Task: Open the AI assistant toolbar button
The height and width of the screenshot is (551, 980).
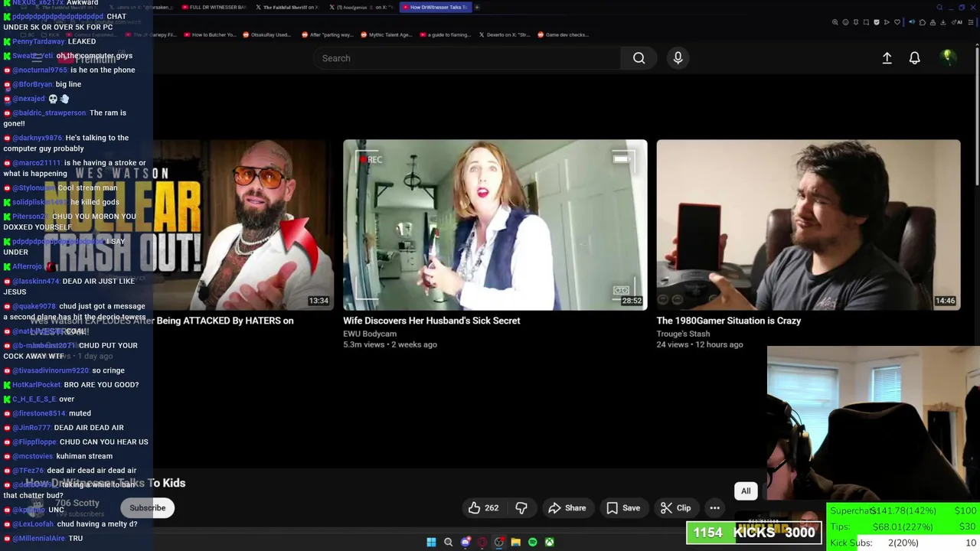Action: pyautogui.click(x=957, y=22)
